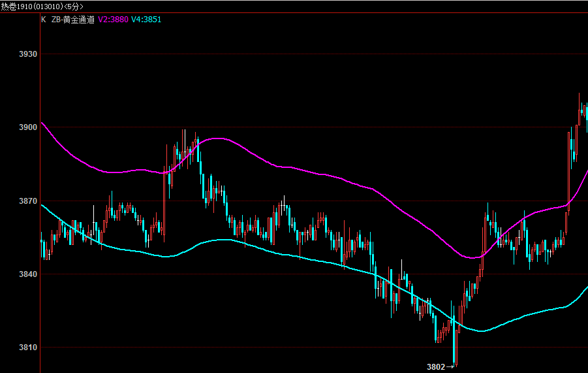This screenshot has height=373, width=588.
Task: Select the K chart-type label
Action: 44,20
